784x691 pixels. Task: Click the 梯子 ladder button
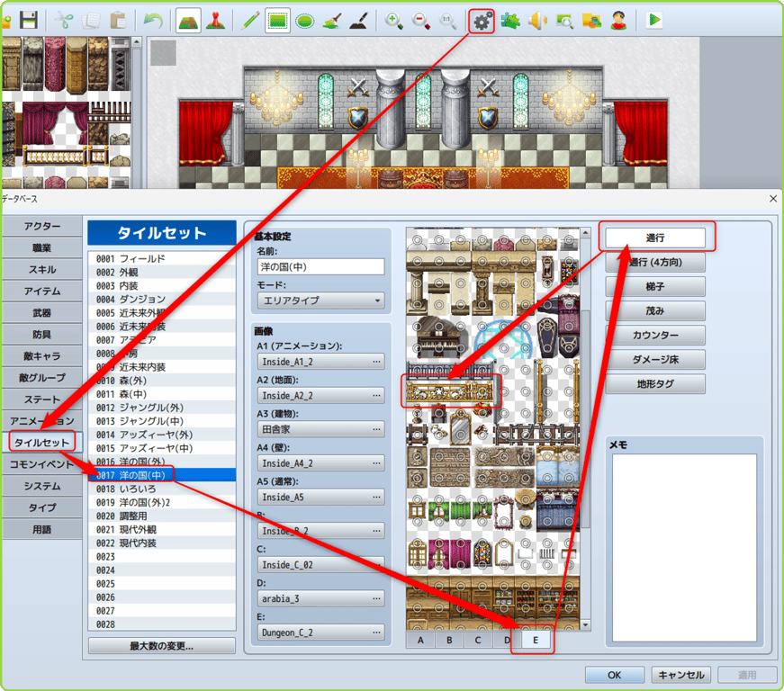point(655,286)
